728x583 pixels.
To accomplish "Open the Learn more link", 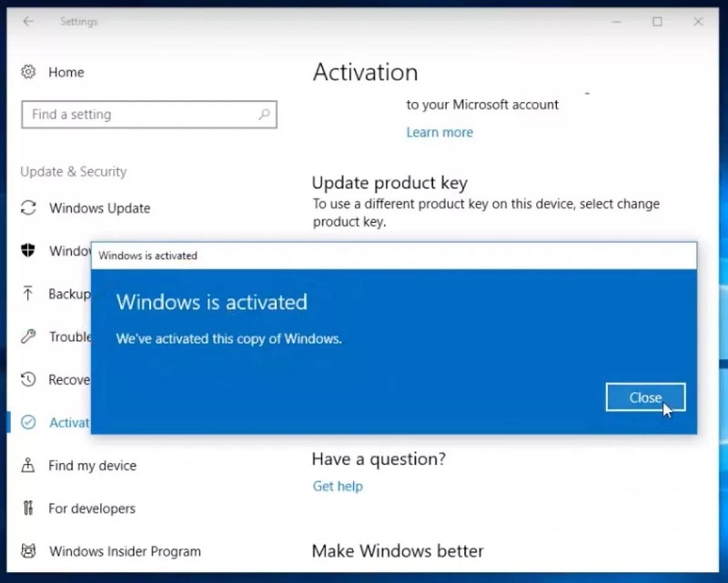I will 440,132.
